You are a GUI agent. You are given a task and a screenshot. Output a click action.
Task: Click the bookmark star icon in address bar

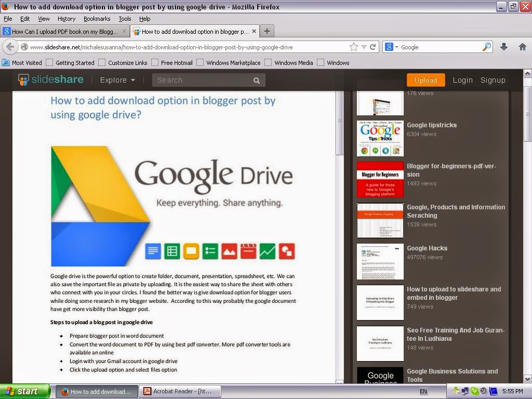(x=353, y=47)
